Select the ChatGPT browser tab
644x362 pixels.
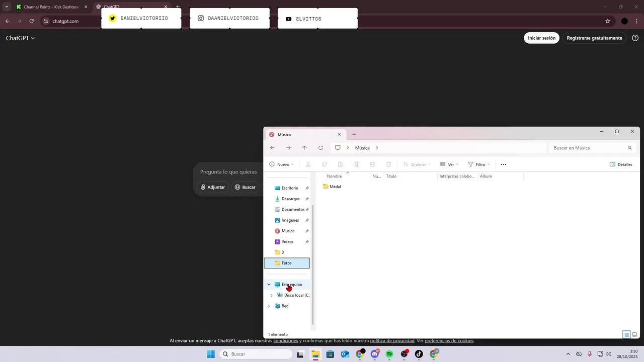click(x=132, y=7)
